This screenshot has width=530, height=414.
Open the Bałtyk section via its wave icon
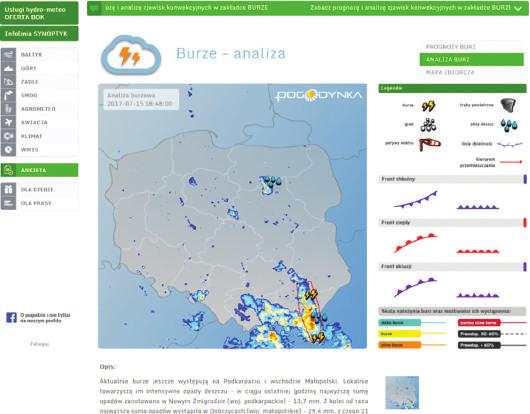(x=8, y=54)
